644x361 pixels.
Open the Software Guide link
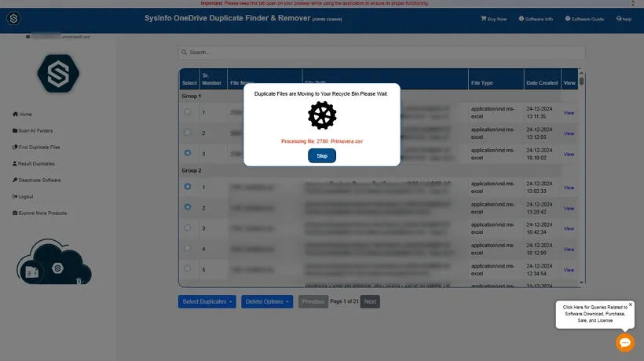(584, 19)
